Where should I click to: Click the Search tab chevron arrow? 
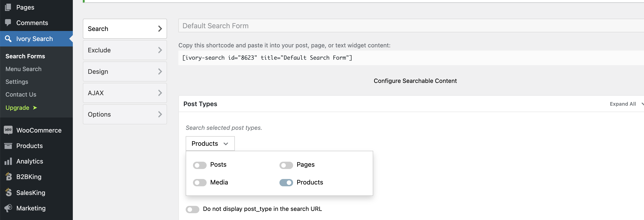(160, 29)
